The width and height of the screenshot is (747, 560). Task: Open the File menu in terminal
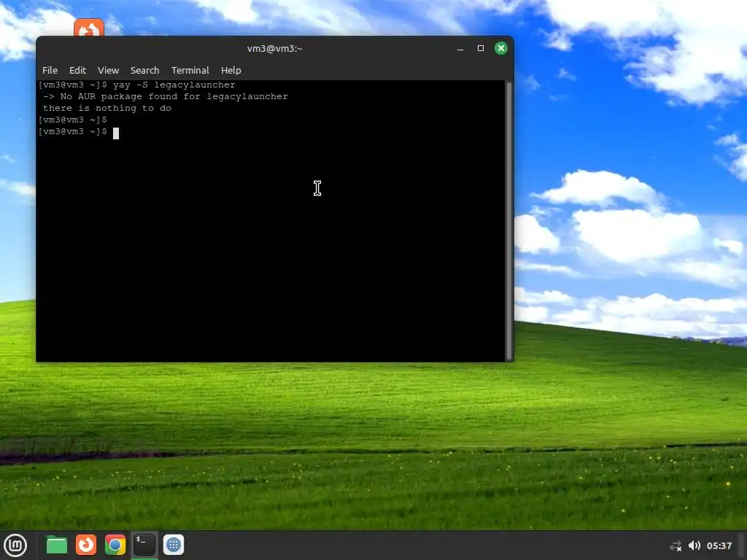point(50,71)
